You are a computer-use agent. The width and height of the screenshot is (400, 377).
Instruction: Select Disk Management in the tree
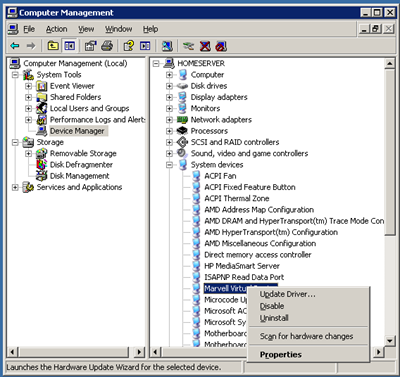coord(79,176)
